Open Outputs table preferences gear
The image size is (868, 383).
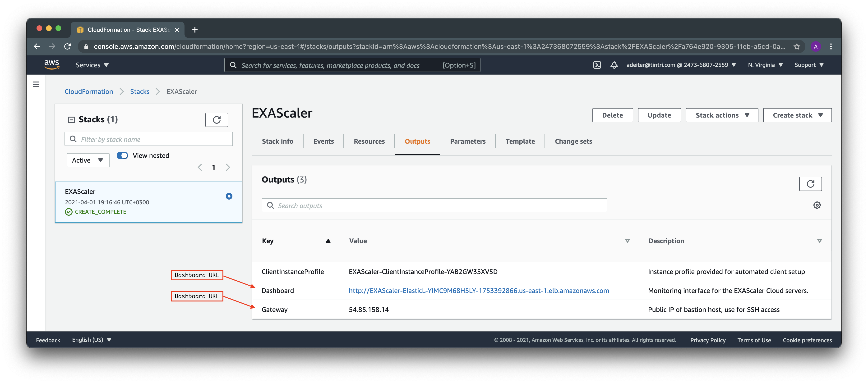tap(817, 205)
